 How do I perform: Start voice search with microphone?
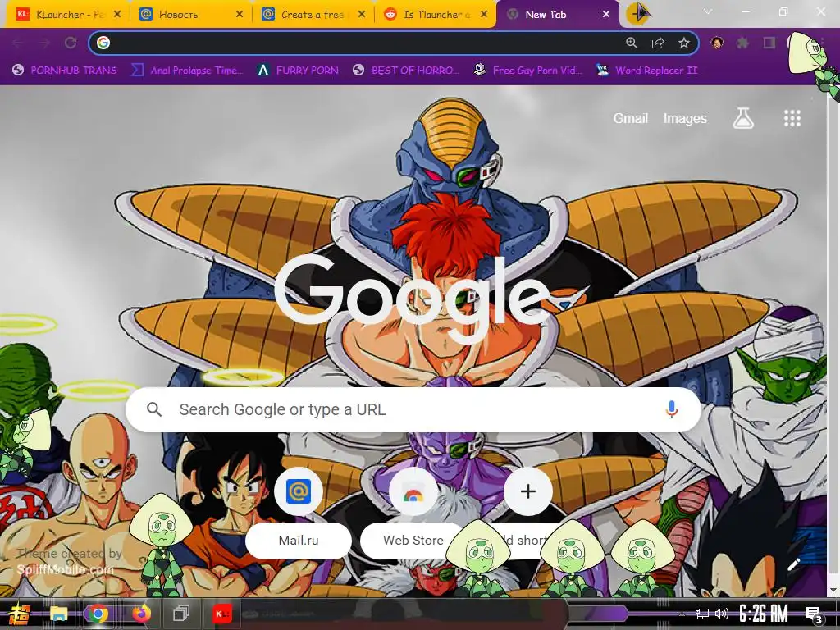click(671, 410)
